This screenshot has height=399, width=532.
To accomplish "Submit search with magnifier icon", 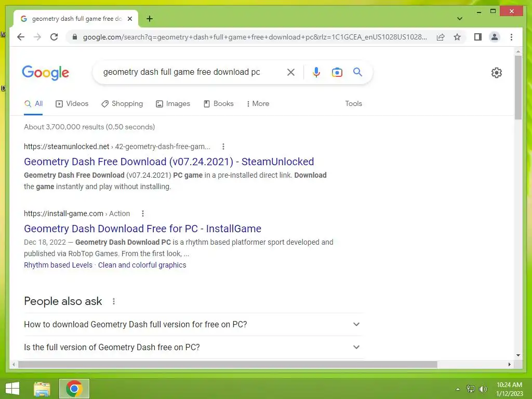I will tap(357, 72).
